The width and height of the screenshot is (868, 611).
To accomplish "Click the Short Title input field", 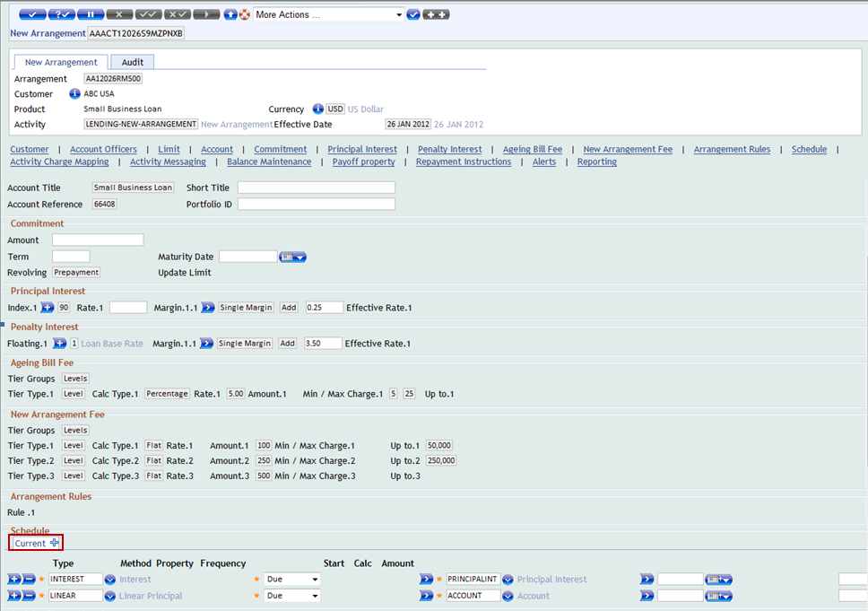I will (x=316, y=188).
